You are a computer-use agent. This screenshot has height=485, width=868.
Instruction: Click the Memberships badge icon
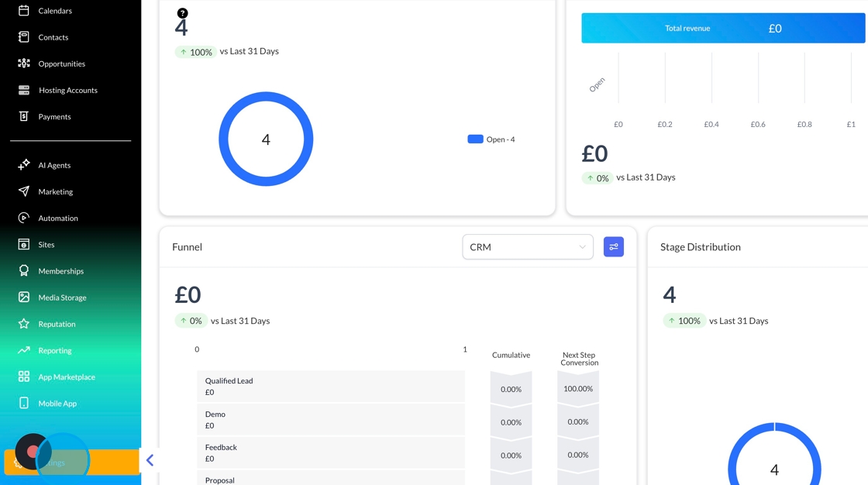[x=24, y=270]
